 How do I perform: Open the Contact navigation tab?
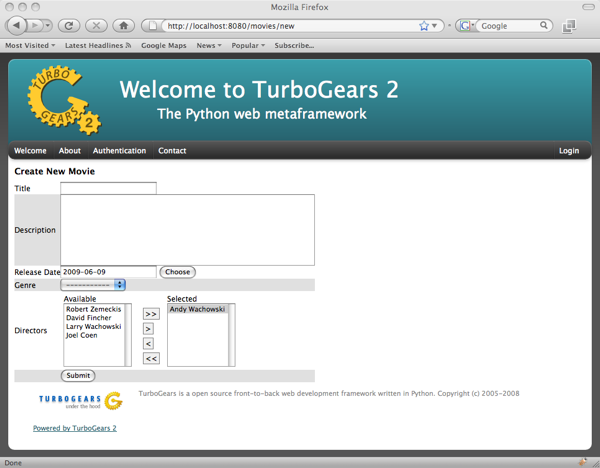[172, 151]
